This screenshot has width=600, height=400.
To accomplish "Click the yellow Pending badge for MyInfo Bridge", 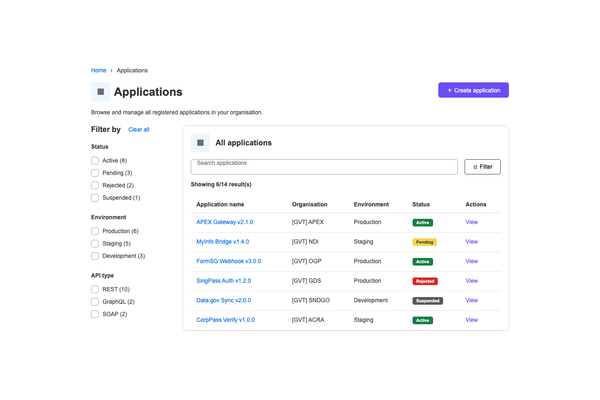I will click(x=424, y=242).
